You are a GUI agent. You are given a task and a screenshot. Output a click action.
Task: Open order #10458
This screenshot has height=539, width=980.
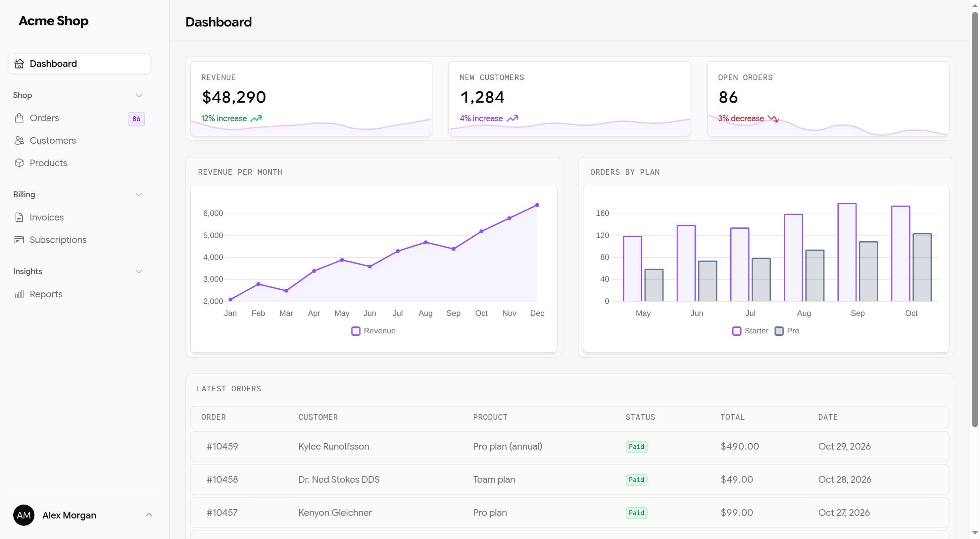pos(222,479)
